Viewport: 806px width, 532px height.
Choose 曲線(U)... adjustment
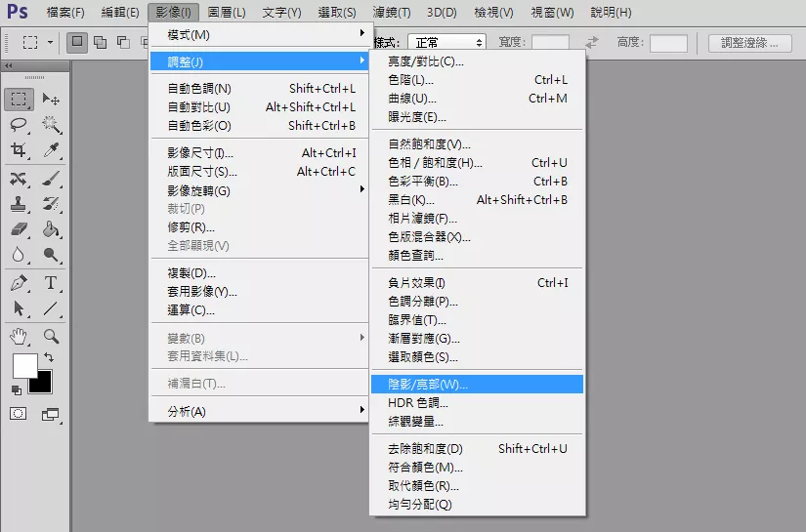[x=477, y=98]
